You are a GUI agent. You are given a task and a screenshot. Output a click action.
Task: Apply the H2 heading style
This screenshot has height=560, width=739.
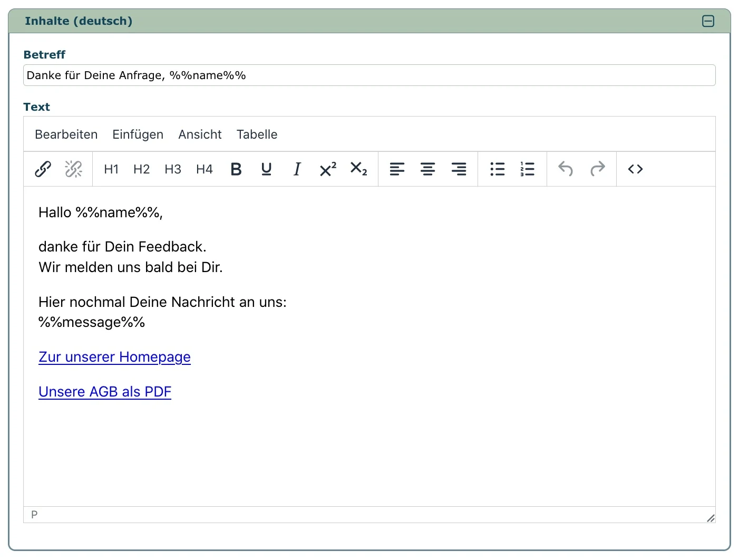point(141,169)
